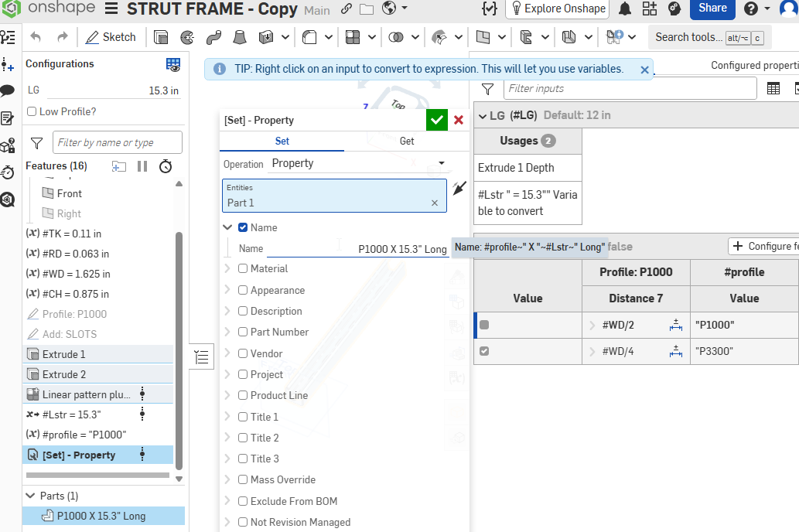
Task: Select the Thicken tool
Action: (x=266, y=37)
